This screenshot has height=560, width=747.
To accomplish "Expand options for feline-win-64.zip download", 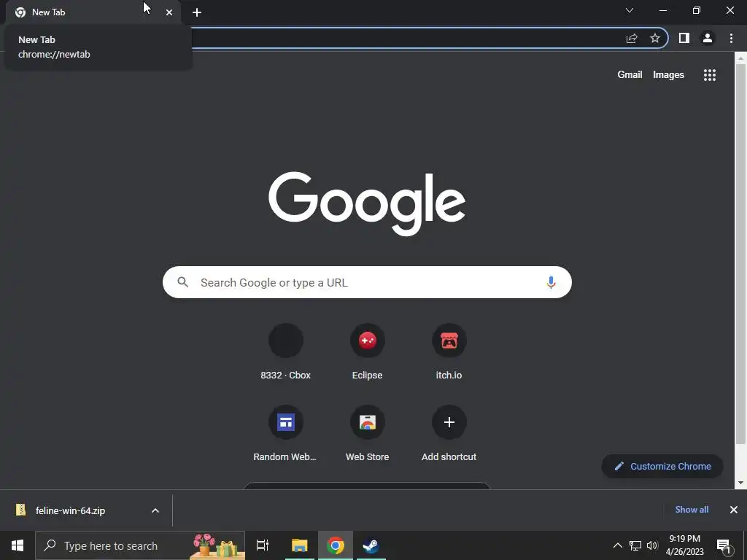I will [155, 510].
